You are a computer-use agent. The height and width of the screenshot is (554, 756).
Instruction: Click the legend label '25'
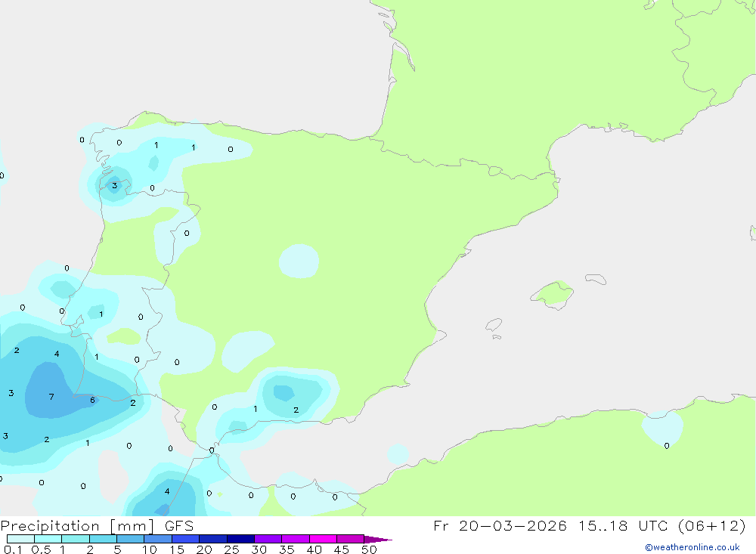(231, 549)
